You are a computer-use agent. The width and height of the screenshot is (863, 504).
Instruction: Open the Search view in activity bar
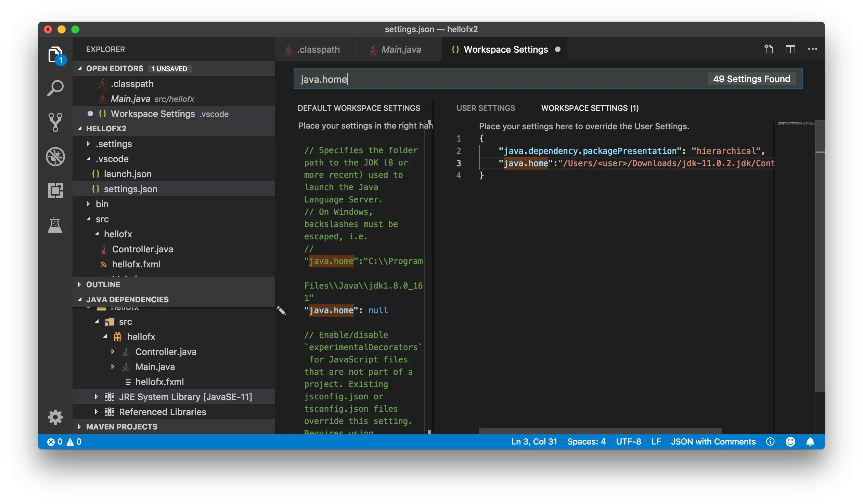(55, 88)
